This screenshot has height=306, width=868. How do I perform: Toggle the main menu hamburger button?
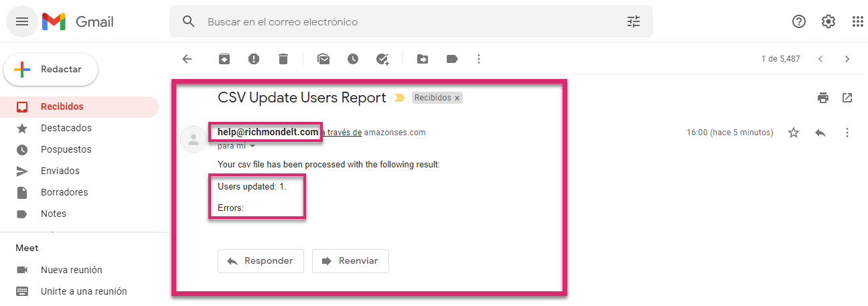(x=22, y=21)
